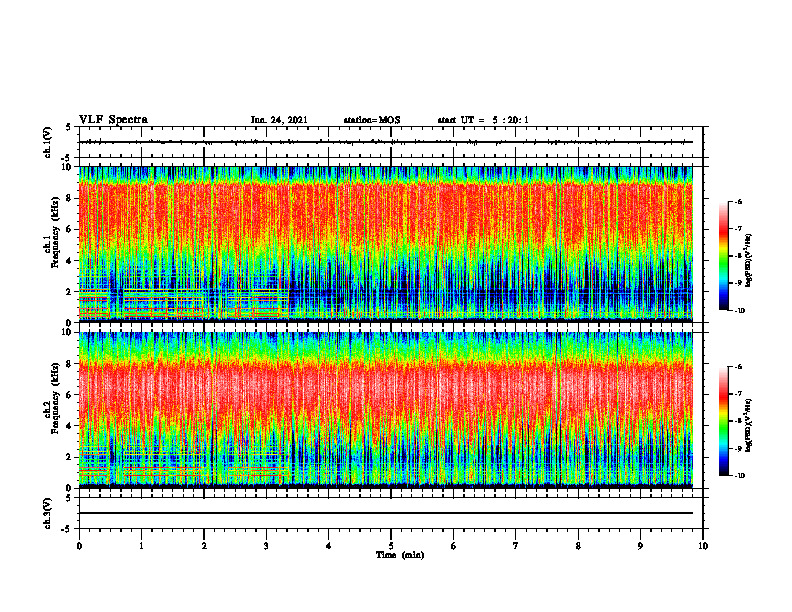Click the "ch.3(V)" waveform axis label
This screenshot has width=792, height=612.
48,513
